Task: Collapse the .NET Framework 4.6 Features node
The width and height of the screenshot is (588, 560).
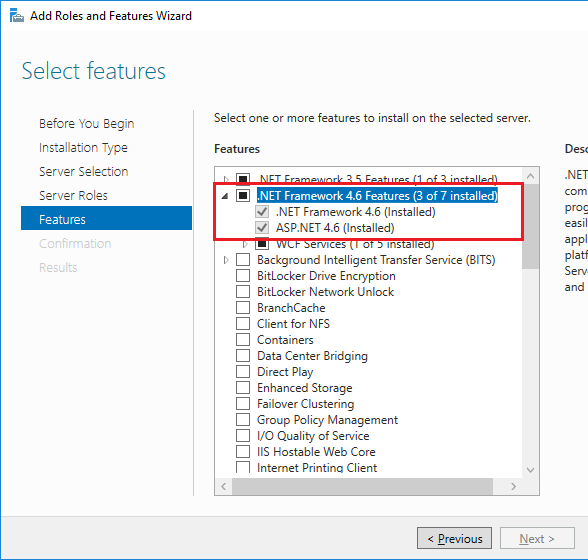Action: 225,196
